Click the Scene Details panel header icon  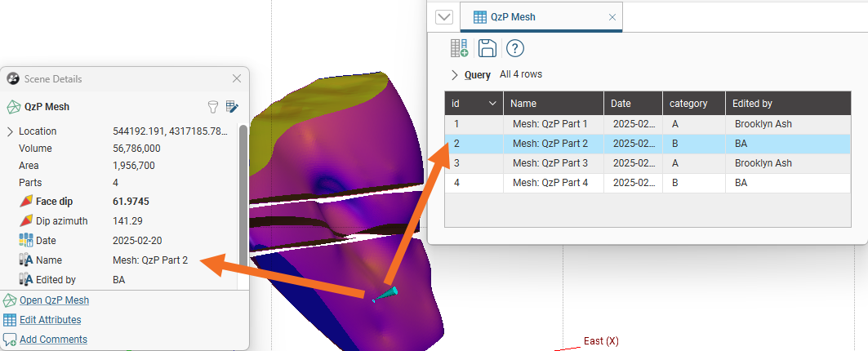pos(13,79)
